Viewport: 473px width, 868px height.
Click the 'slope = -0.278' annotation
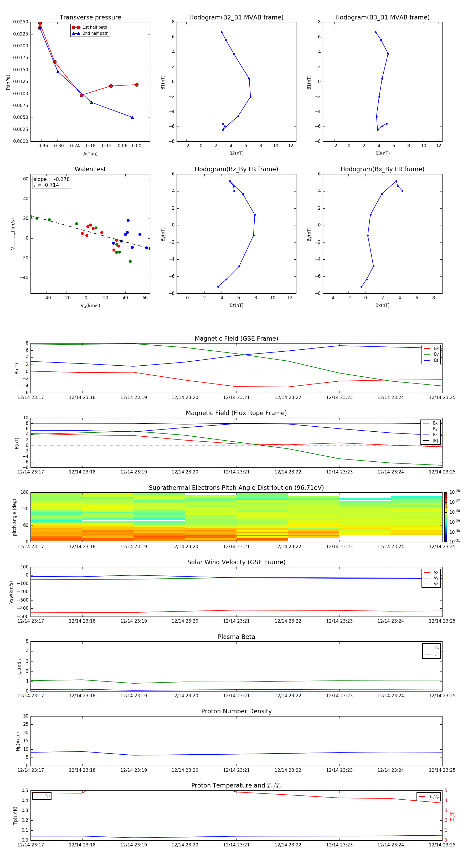coord(52,179)
